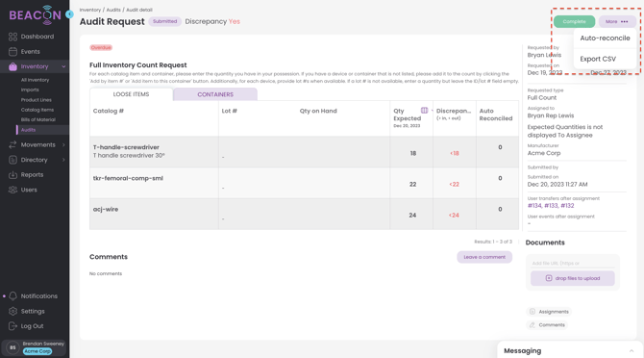The image size is (644, 358).
Task: Open Notifications bell icon
Action: coord(12,296)
